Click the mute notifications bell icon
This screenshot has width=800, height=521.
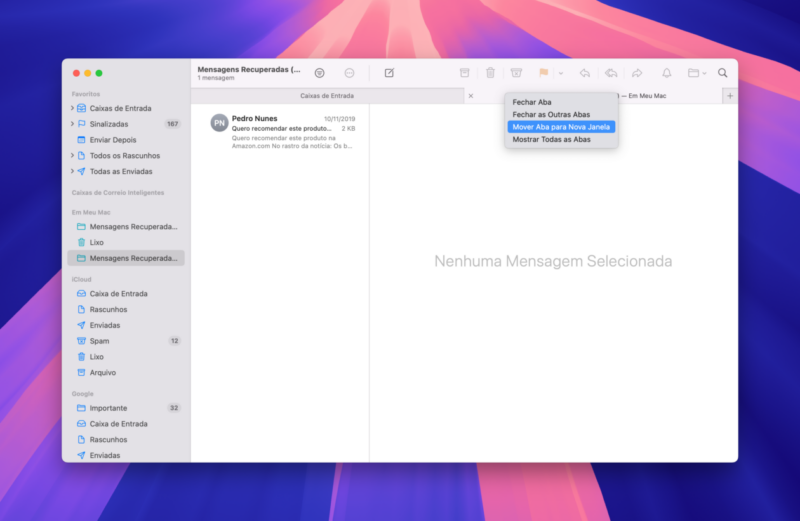pos(666,73)
